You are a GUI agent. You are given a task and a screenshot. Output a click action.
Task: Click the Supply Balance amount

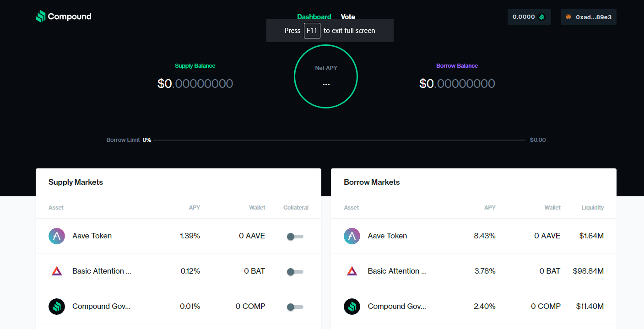pos(195,84)
